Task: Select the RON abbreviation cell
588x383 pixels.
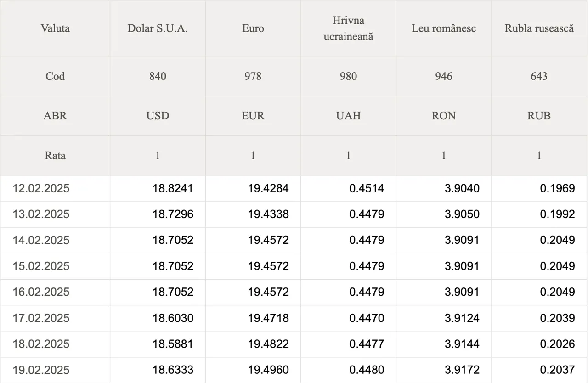Action: coord(444,116)
